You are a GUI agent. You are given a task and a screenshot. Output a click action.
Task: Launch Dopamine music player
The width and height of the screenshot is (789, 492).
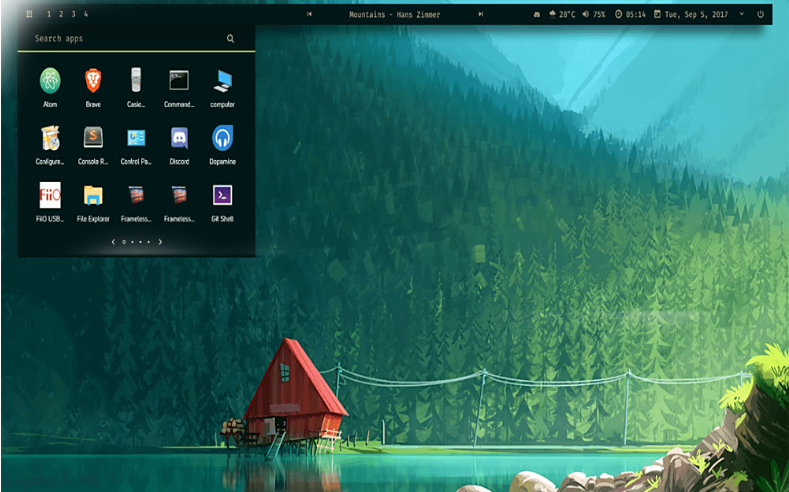(x=222, y=138)
